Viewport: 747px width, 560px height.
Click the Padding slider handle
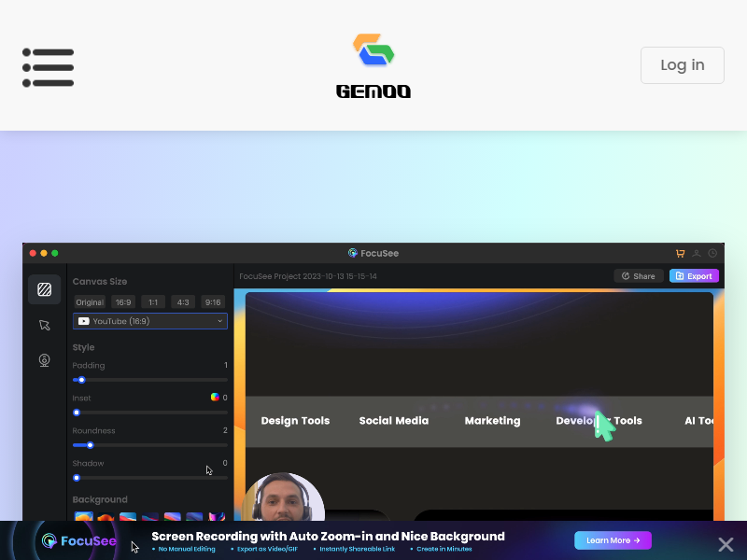[x=81, y=380]
